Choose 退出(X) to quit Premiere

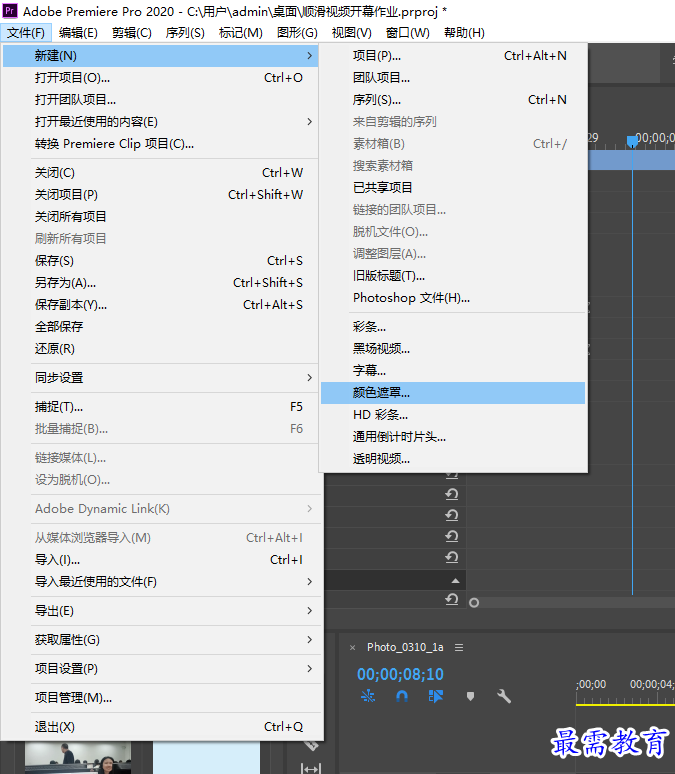click(160, 727)
